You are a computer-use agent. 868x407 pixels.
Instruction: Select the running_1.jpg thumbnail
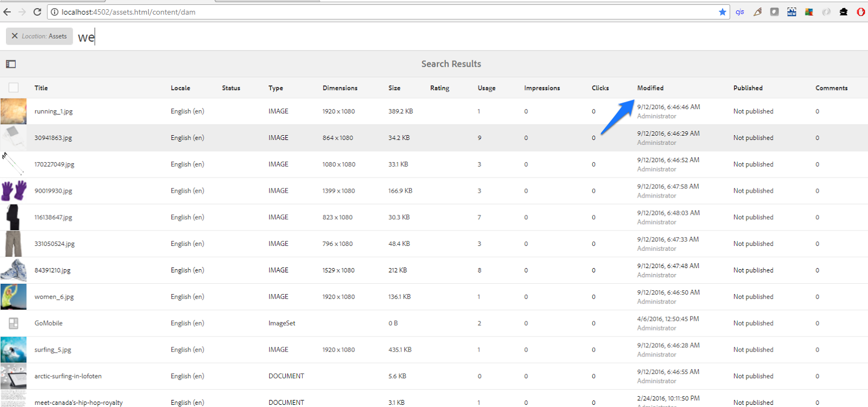14,111
